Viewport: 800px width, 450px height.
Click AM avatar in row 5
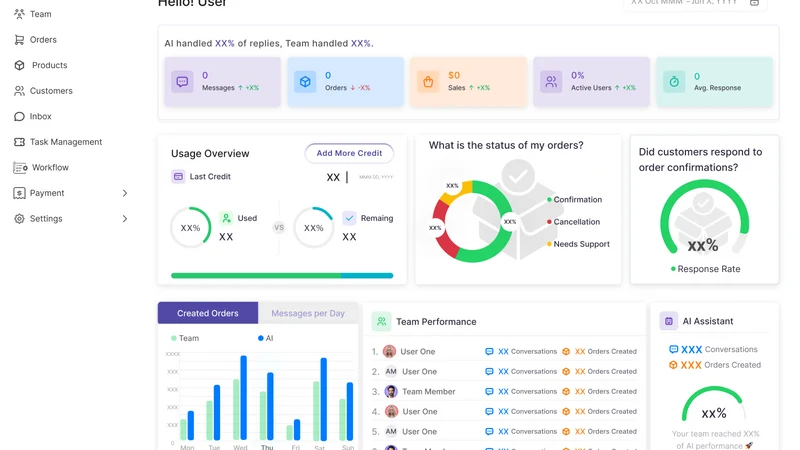(391, 432)
